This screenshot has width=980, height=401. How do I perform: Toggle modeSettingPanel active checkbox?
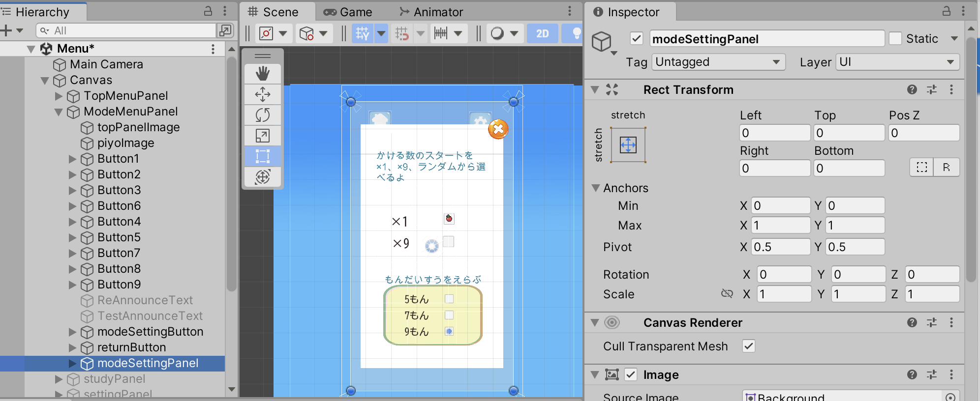(637, 38)
